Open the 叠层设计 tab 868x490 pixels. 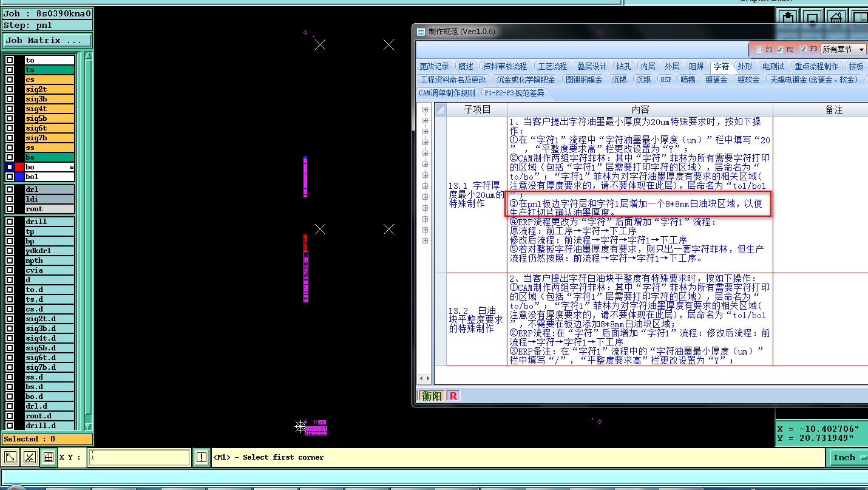coord(591,66)
